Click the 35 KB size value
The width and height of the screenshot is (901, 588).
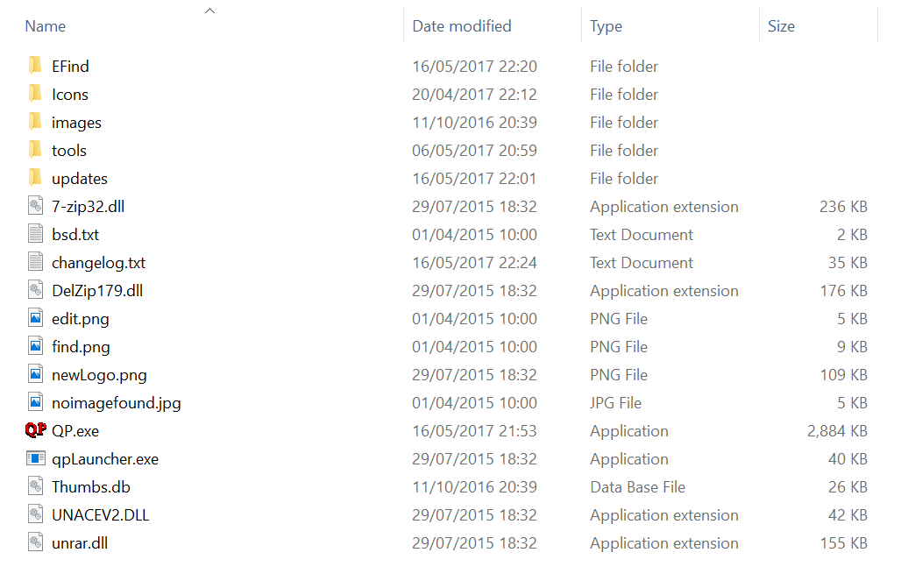click(847, 263)
